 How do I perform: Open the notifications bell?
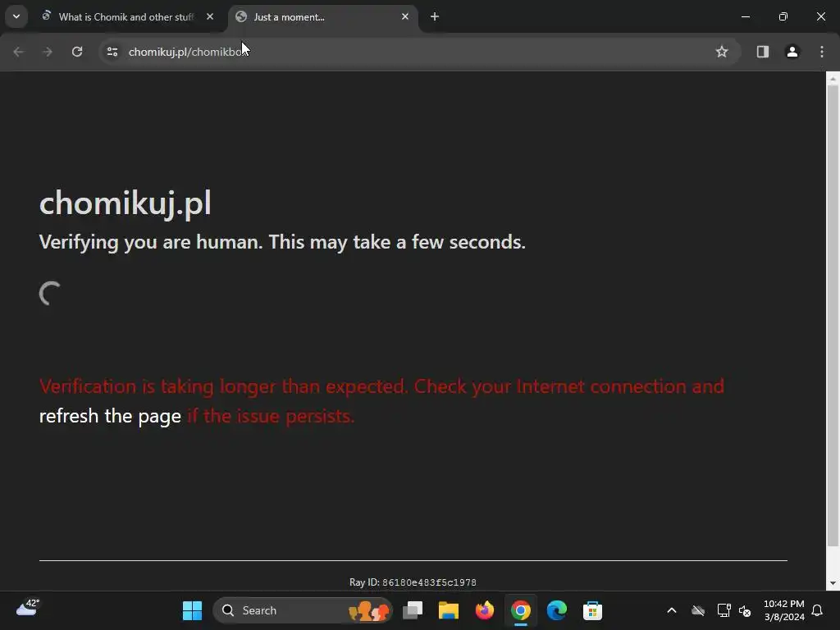817,610
